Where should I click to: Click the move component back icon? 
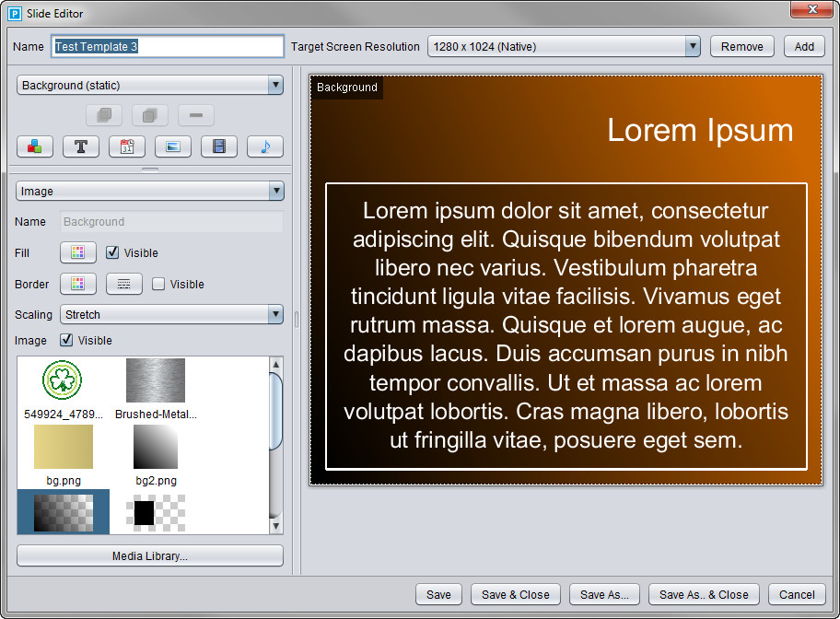point(104,115)
